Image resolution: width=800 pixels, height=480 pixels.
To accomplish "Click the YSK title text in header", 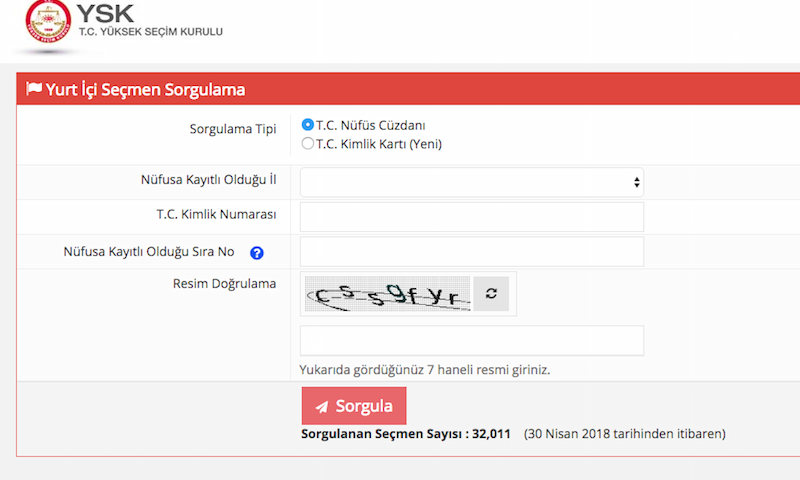I will click(x=105, y=13).
